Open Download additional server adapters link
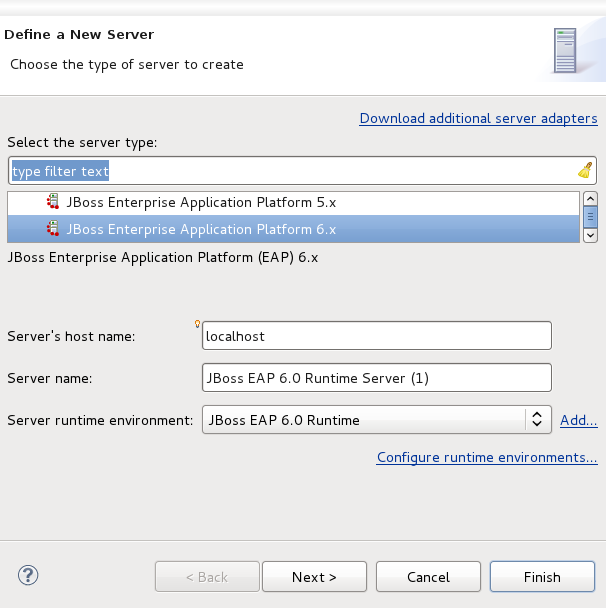Image resolution: width=606 pixels, height=608 pixels. [478, 118]
